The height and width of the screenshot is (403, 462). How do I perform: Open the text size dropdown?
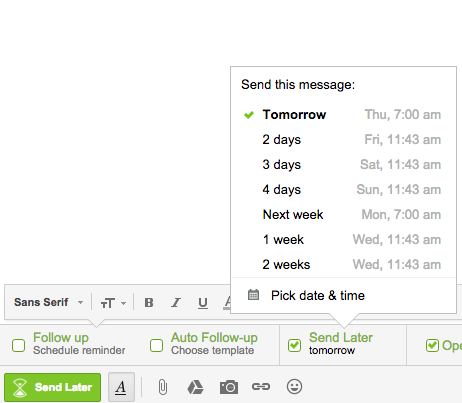pos(113,303)
